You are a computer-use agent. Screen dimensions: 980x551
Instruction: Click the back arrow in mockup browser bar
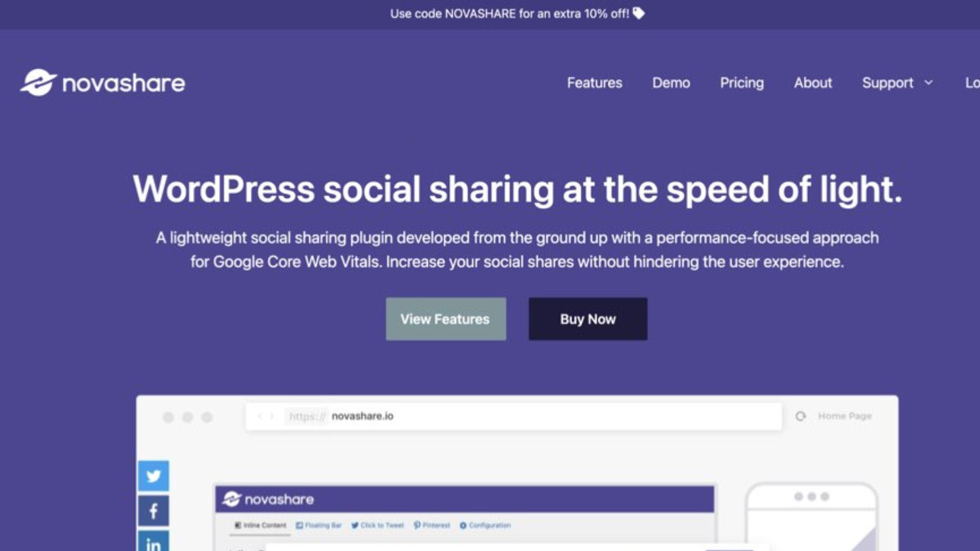click(x=260, y=416)
